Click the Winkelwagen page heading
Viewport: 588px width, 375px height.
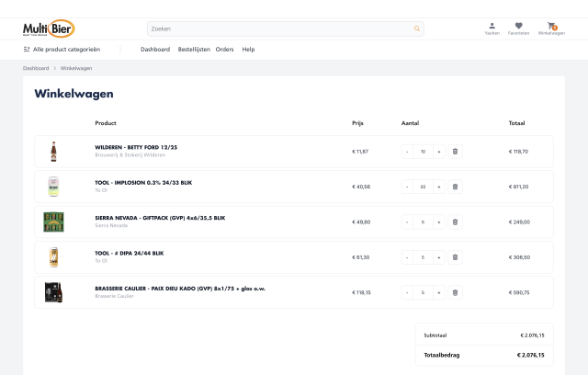[73, 94]
